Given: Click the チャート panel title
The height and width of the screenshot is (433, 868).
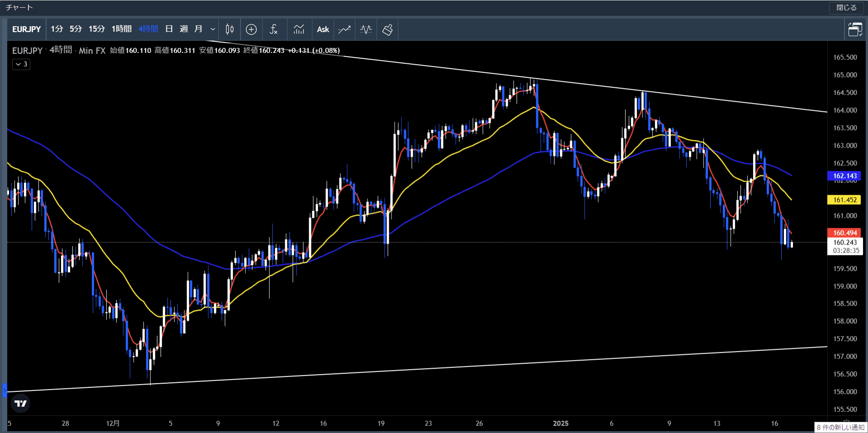Looking at the screenshot, I should pyautogui.click(x=19, y=8).
